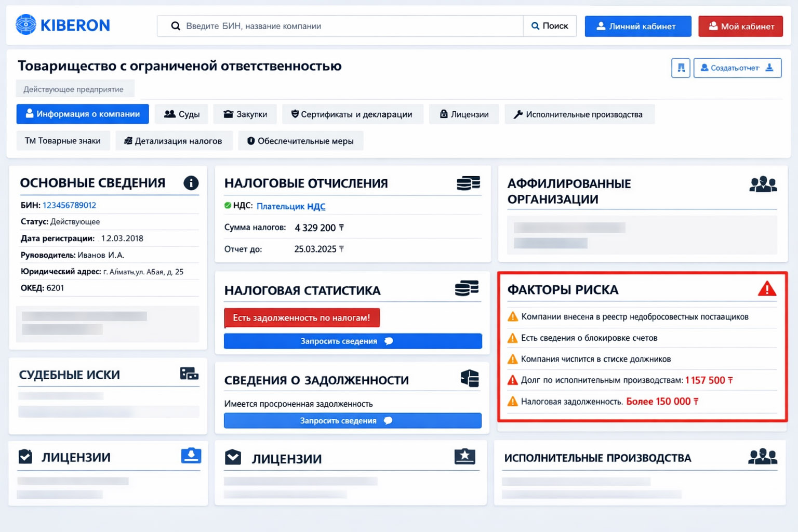The width and height of the screenshot is (798, 532).
Task: Follow the Плательщик НДС link
Action: coord(291,206)
